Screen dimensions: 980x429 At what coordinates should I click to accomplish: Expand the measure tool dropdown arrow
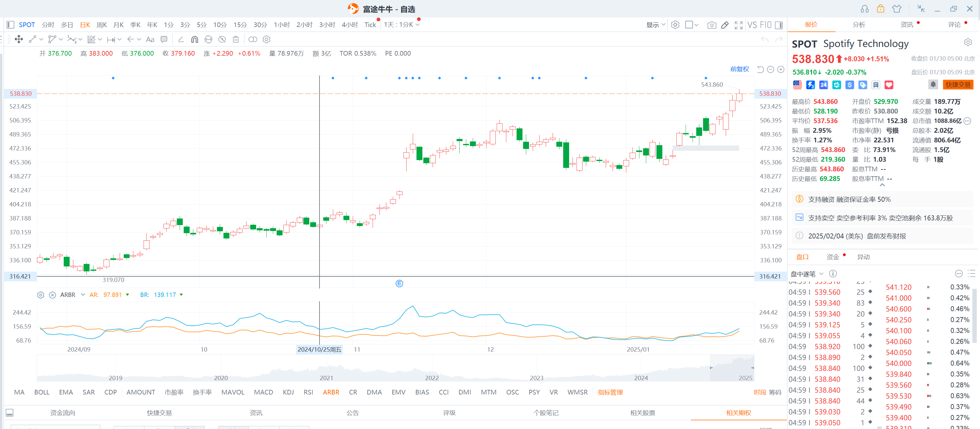[x=119, y=39]
